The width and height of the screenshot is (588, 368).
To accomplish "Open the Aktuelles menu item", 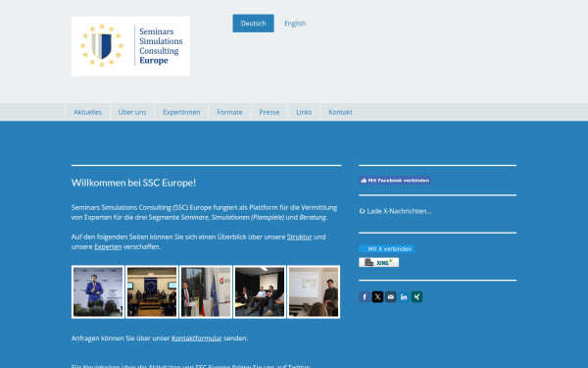I will pyautogui.click(x=87, y=112).
